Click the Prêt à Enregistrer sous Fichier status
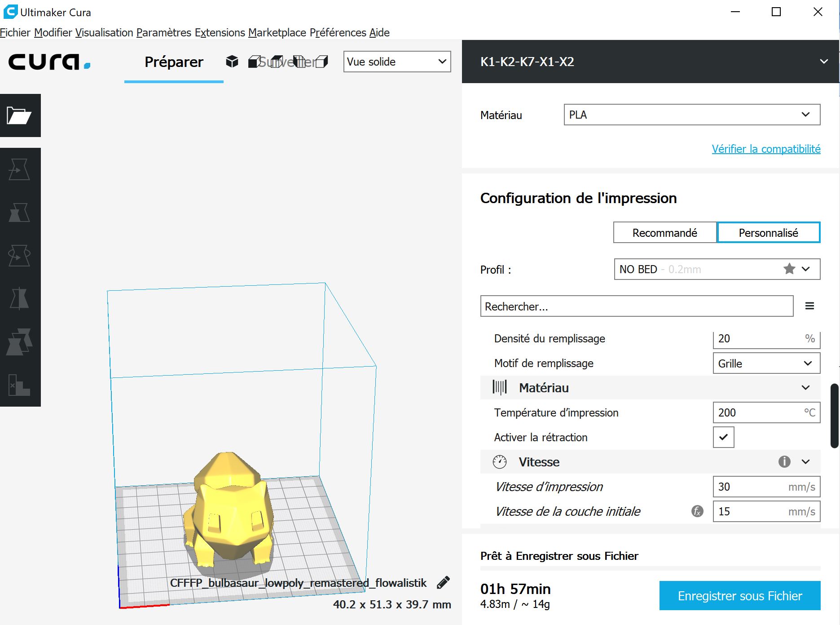 [x=559, y=556]
